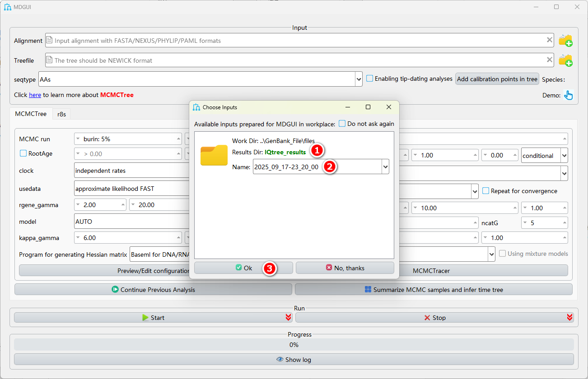The height and width of the screenshot is (379, 588).
Task: Click the Alignment folder browse icon
Action: click(x=565, y=41)
